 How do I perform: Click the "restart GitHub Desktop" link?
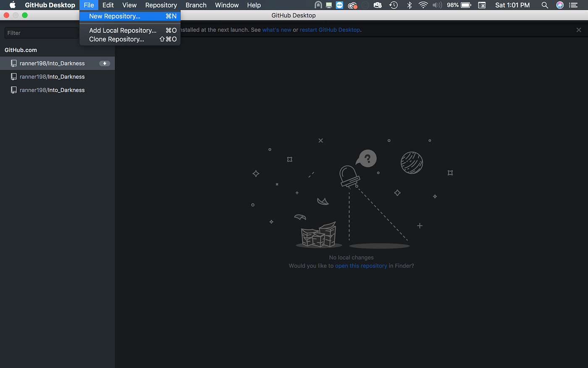click(330, 30)
